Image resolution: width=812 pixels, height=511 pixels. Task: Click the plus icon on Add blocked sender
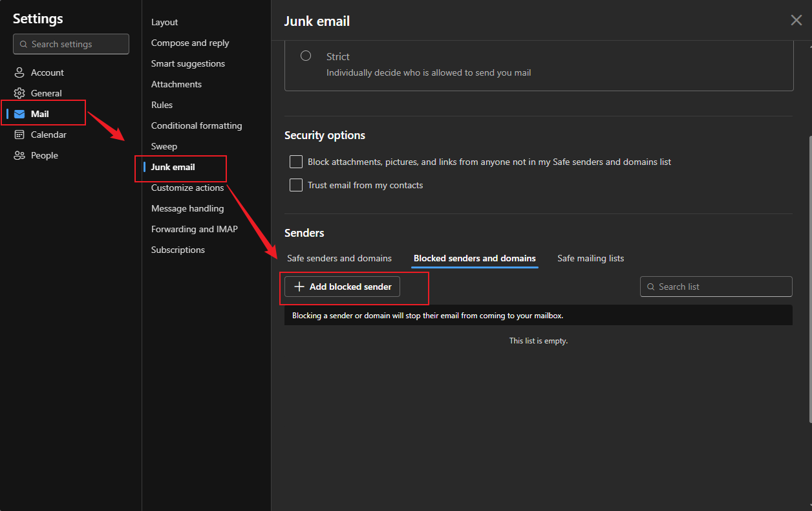[x=299, y=286]
